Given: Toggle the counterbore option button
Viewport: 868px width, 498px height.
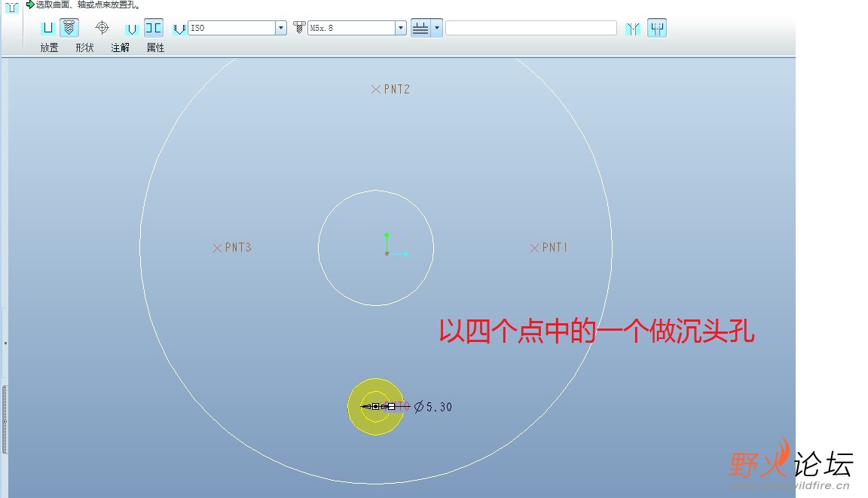Looking at the screenshot, I should coord(657,28).
